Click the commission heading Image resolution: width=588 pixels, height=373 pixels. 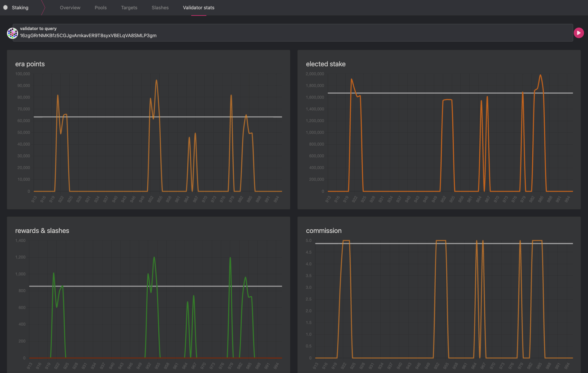coord(324,230)
